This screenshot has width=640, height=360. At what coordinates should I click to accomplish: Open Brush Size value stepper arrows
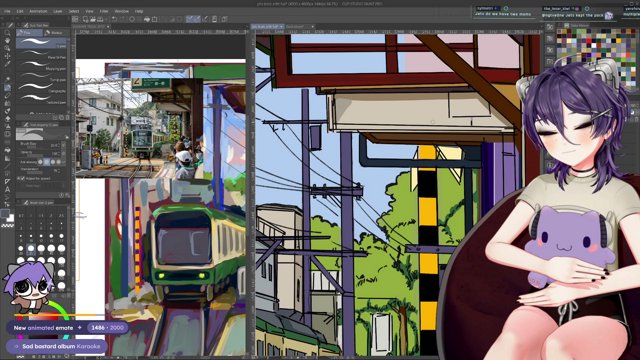click(x=59, y=145)
